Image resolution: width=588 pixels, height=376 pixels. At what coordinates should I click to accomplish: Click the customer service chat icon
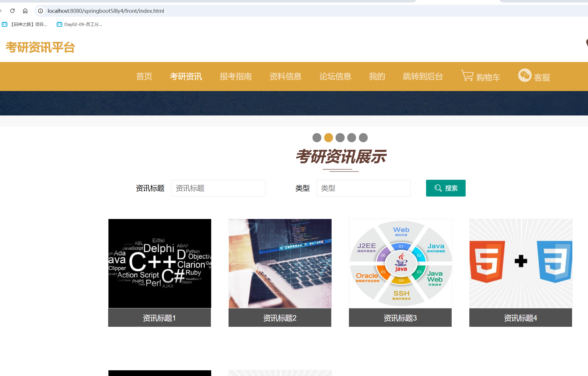click(x=525, y=75)
